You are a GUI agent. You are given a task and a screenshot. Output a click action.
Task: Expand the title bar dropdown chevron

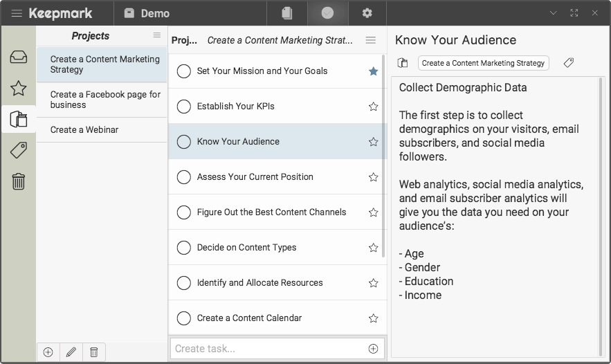point(553,13)
